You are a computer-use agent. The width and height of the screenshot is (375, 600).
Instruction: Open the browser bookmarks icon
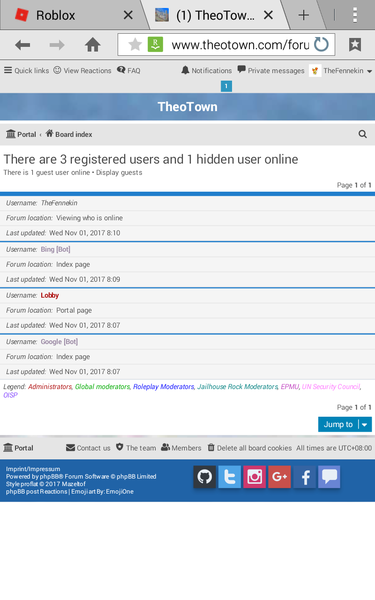click(x=355, y=45)
